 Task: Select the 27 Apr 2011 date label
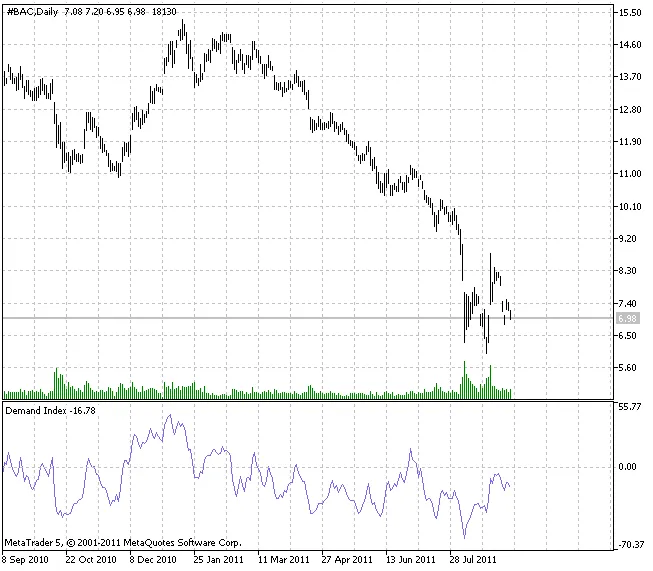tap(346, 560)
